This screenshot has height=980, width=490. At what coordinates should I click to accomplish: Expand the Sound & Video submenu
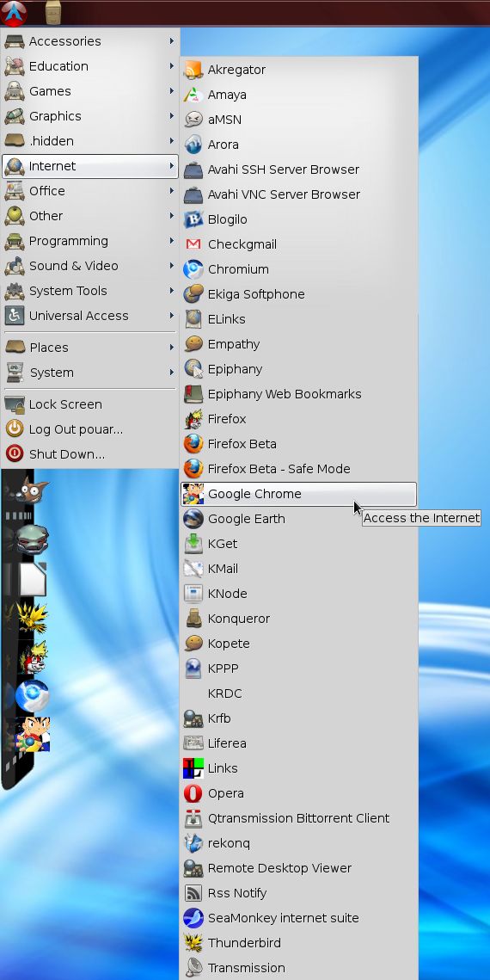coord(90,266)
